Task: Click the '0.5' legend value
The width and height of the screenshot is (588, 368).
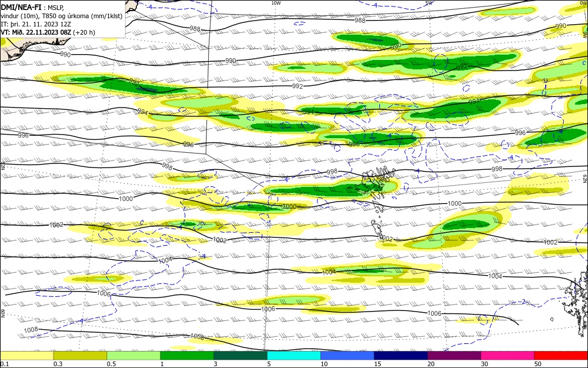Action: point(111,364)
